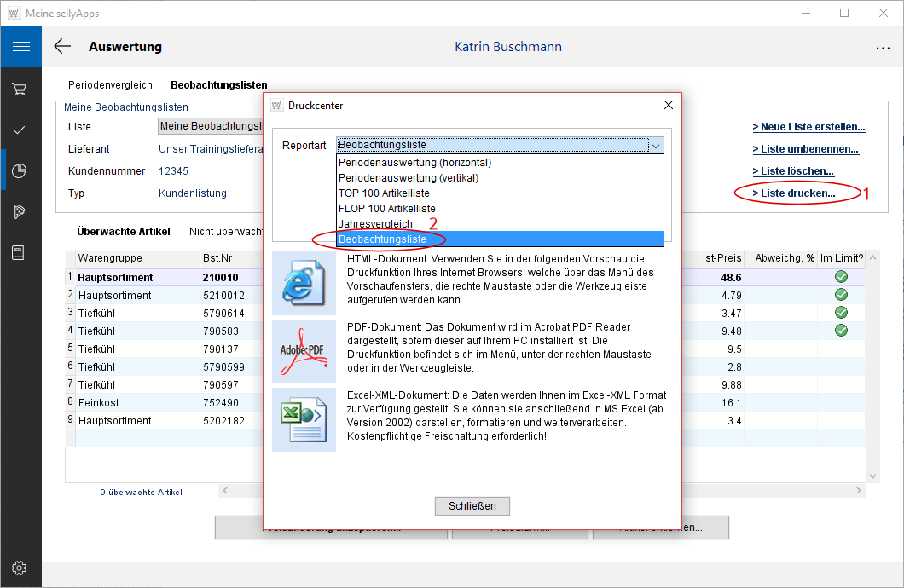Click the price tag sidebar icon

coord(20,211)
